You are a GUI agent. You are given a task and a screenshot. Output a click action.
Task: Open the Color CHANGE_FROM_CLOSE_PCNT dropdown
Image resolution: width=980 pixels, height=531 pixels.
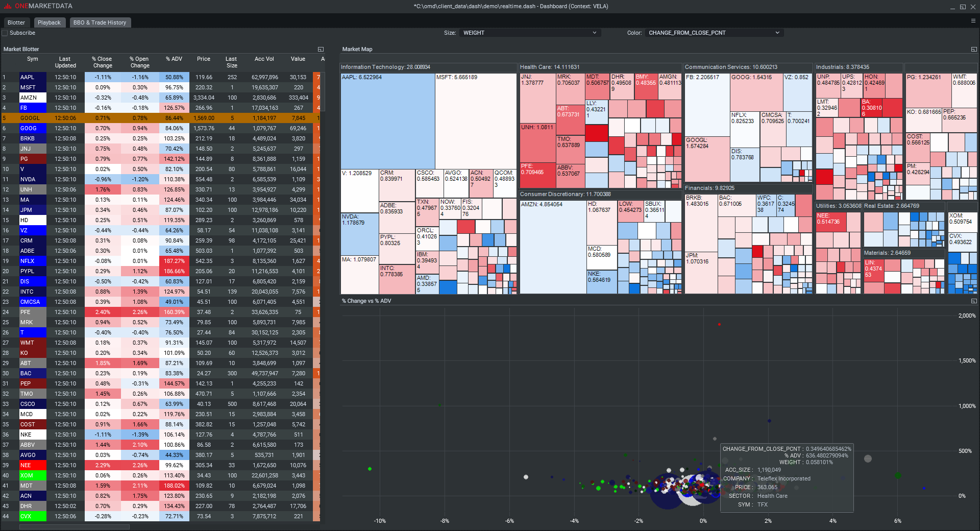[714, 33]
